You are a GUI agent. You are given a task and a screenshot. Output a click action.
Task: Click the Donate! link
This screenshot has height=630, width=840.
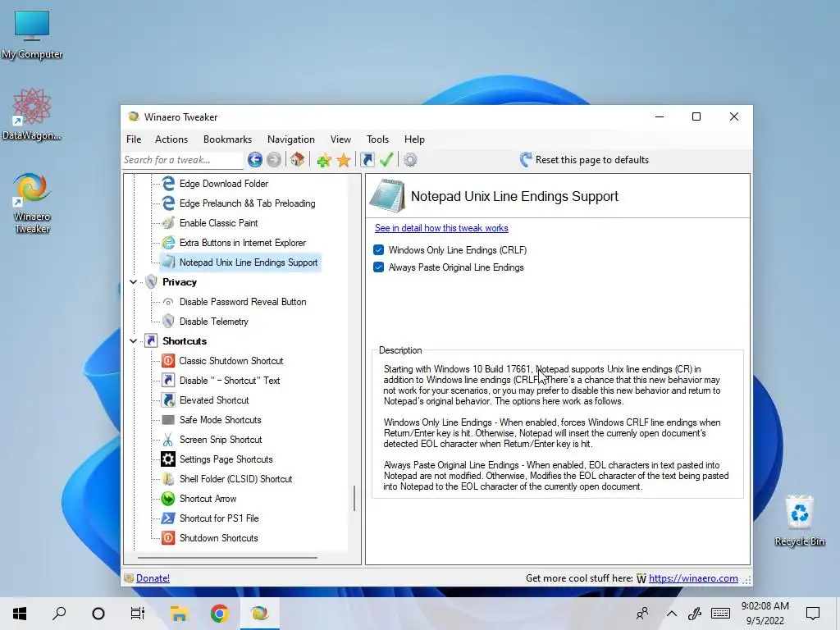(x=153, y=578)
